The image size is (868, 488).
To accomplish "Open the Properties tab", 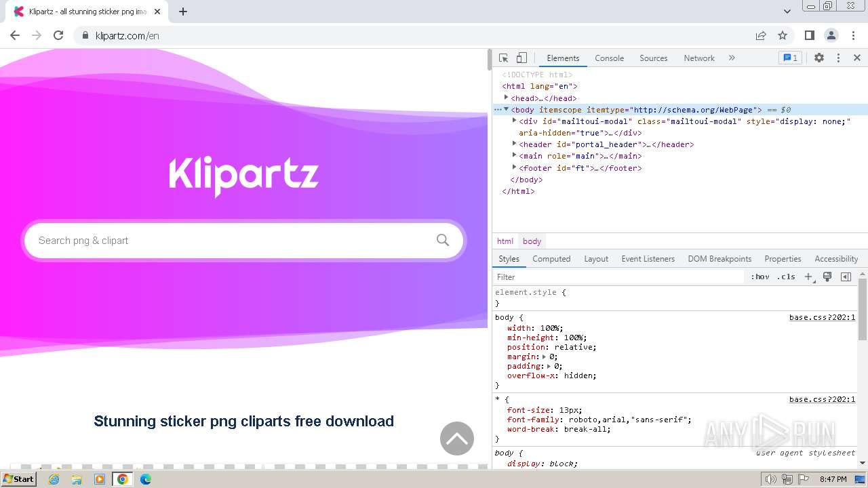I will point(783,259).
